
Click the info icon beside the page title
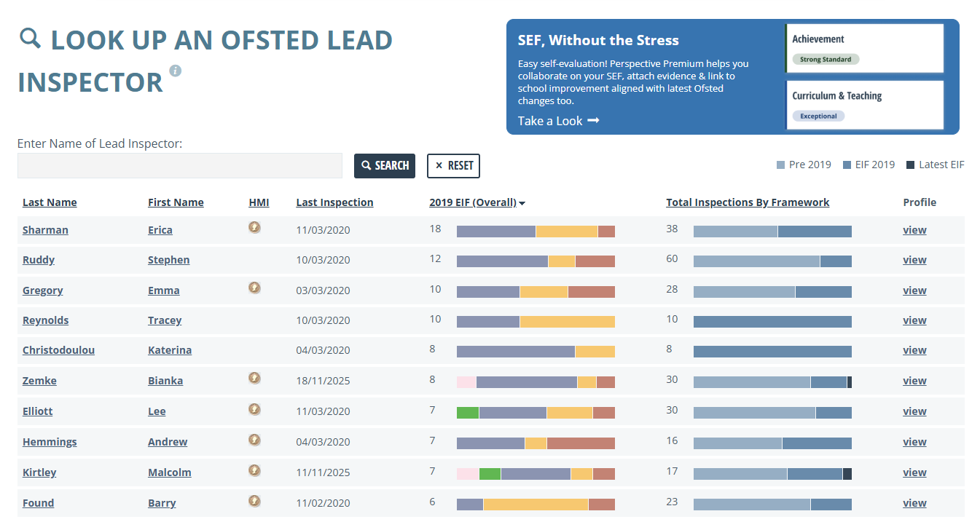tap(175, 71)
